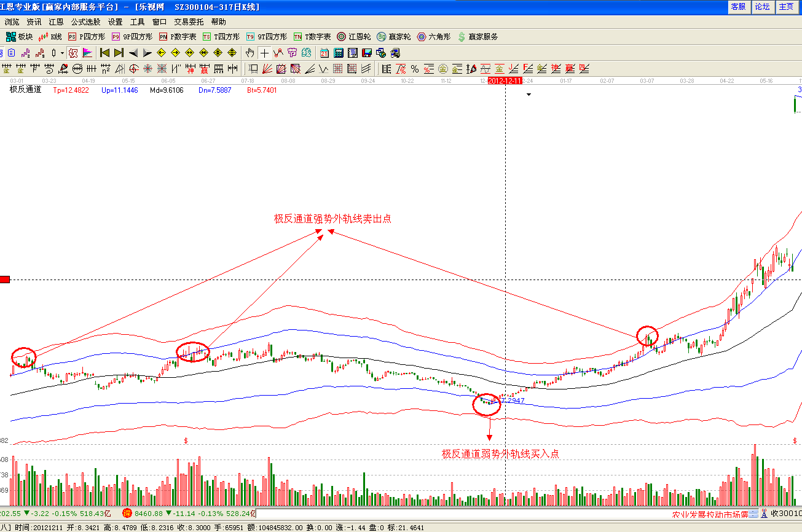Toggle the 板块 sector panel

[18, 37]
